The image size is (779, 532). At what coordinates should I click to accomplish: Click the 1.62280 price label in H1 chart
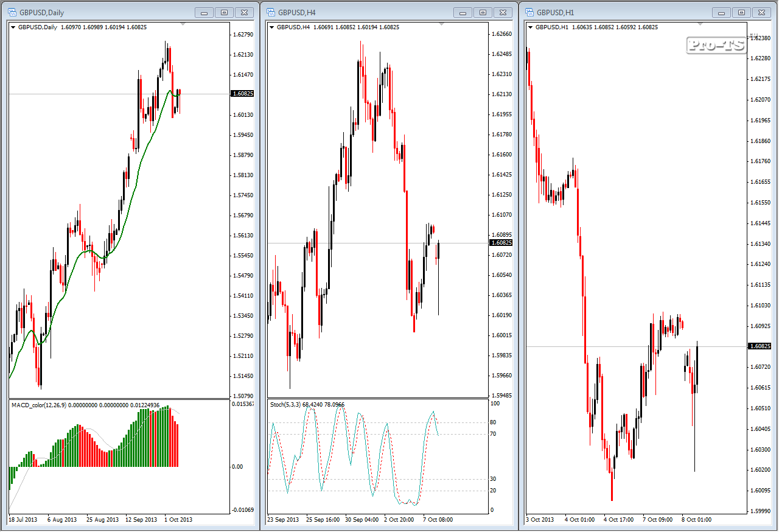tap(761, 59)
